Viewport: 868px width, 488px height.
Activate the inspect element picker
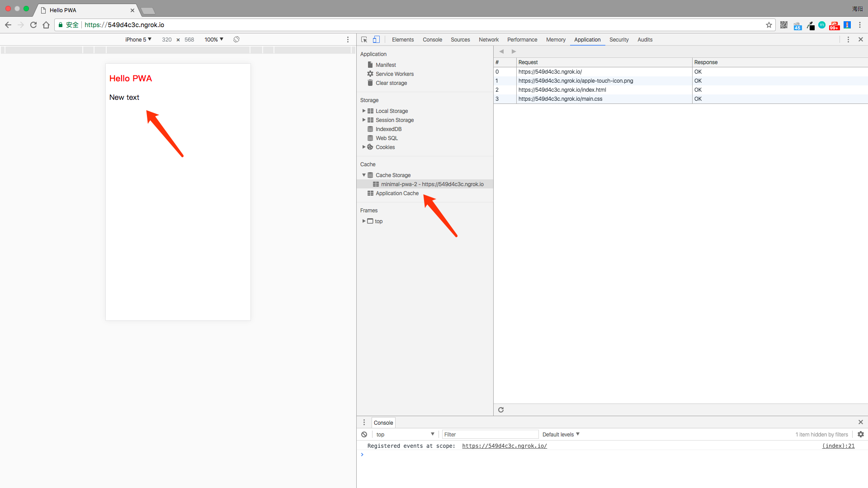364,40
